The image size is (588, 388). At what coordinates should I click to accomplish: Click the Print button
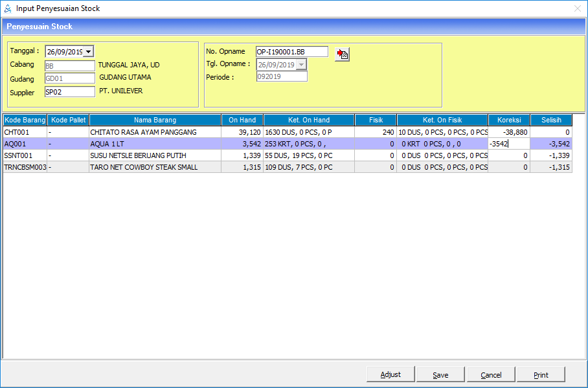pos(541,374)
